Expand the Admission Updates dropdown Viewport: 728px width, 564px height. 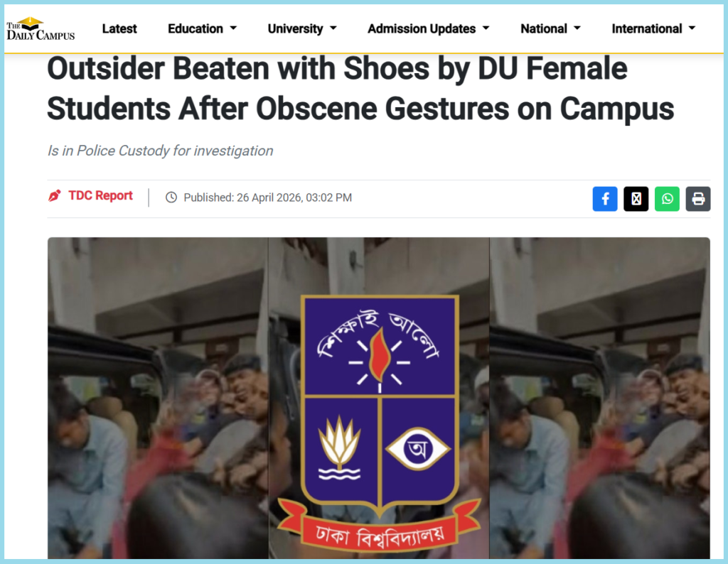pos(429,28)
